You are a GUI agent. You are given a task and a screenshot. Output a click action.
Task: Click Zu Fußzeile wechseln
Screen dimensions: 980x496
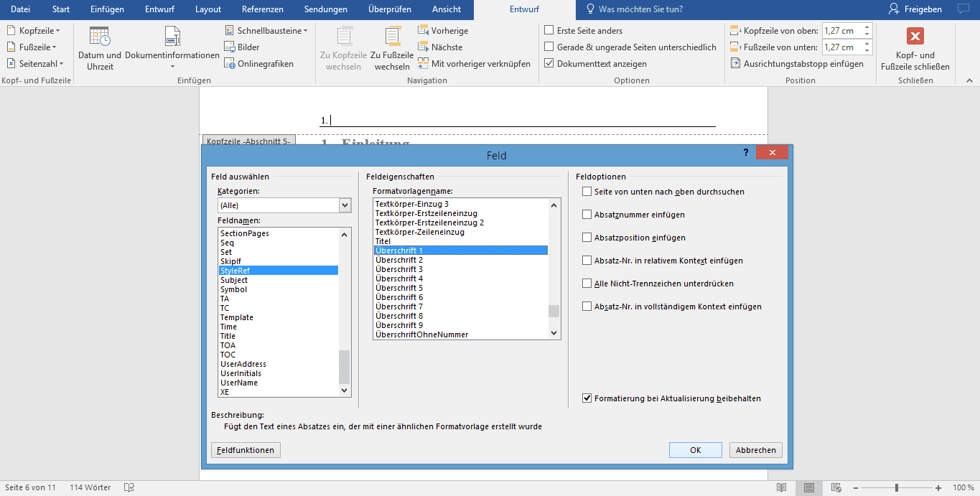coord(392,48)
